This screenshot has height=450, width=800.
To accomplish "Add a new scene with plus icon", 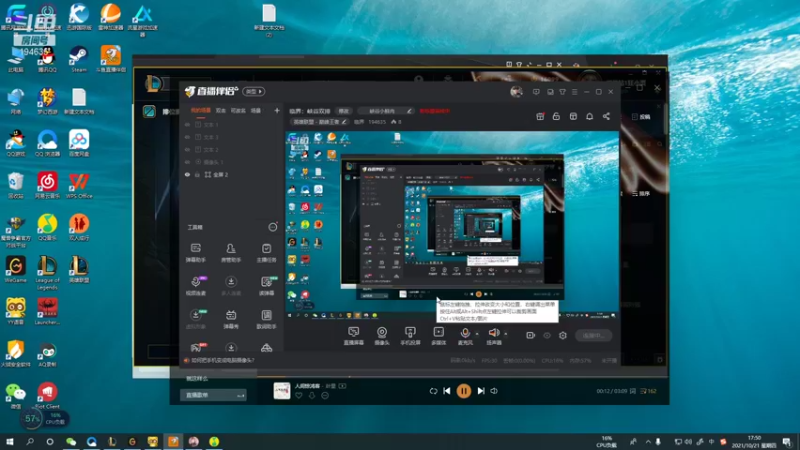I will (x=277, y=110).
